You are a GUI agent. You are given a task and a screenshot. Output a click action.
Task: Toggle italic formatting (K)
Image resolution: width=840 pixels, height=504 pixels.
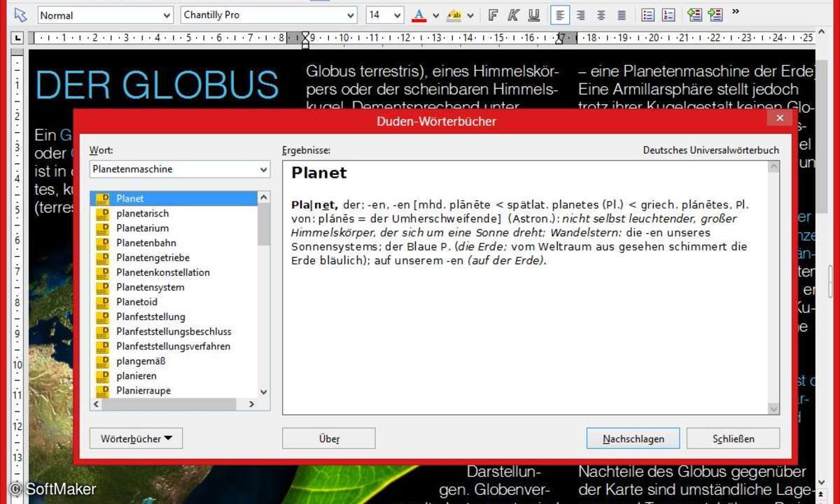pos(514,15)
